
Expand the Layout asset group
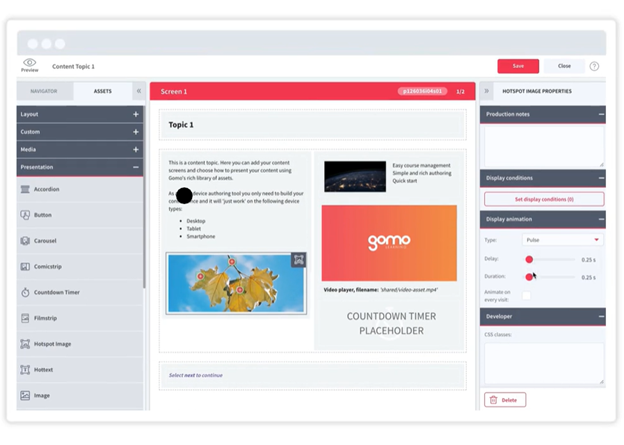(x=136, y=115)
